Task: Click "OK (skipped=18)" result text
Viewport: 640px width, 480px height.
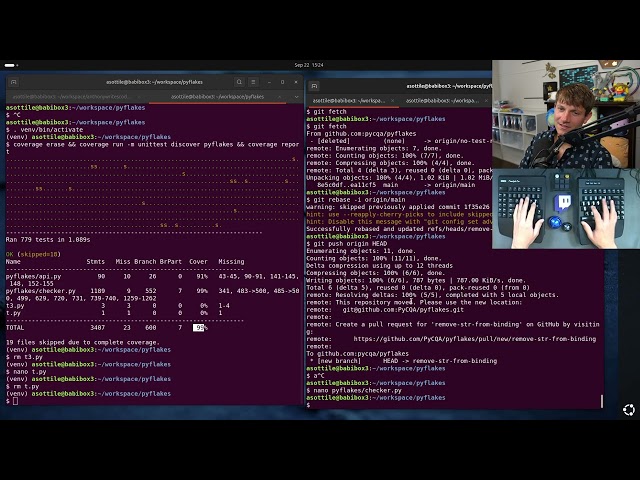Action: [33, 254]
